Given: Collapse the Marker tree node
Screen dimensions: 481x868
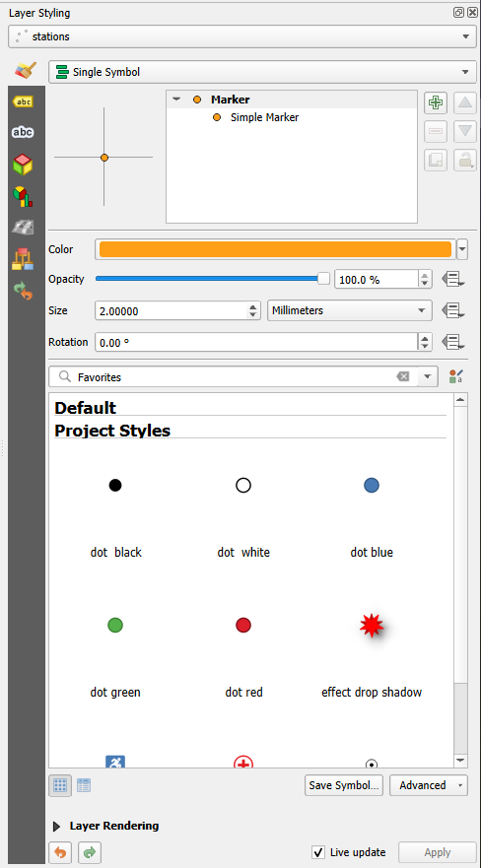Looking at the screenshot, I should (x=176, y=100).
